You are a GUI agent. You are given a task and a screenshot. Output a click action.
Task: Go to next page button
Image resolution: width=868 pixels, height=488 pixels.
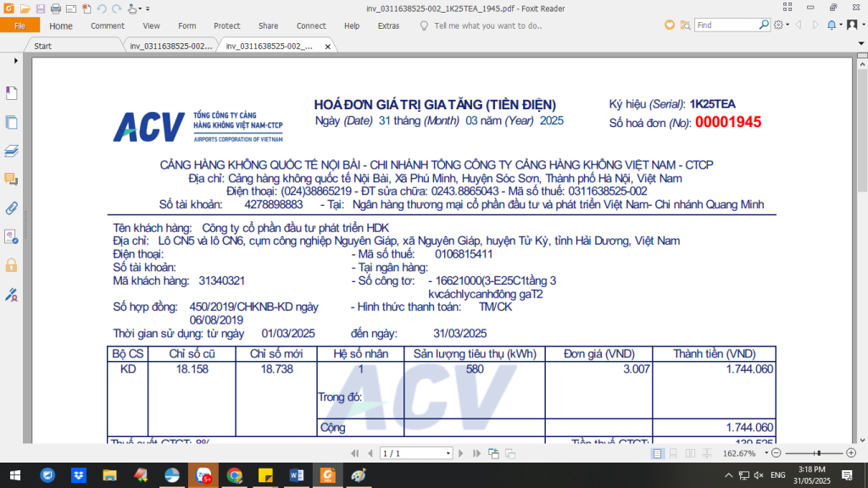(460, 453)
